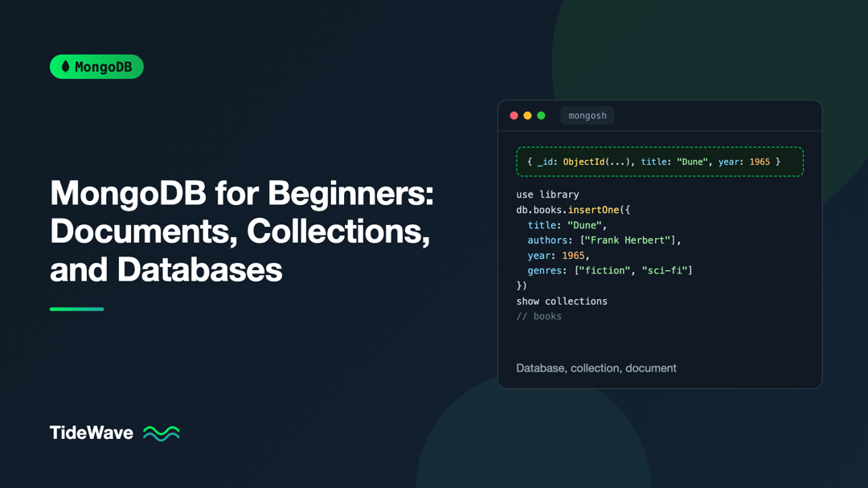Viewport: 868px width, 488px height.
Task: Click the "Documents, Collections," headline line
Action: [x=240, y=231]
